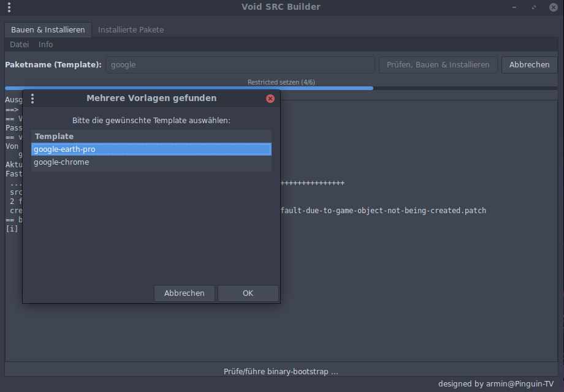This screenshot has width=564, height=392.
Task: Click the 'Restricted setzen' progress bar
Action: coord(281,88)
